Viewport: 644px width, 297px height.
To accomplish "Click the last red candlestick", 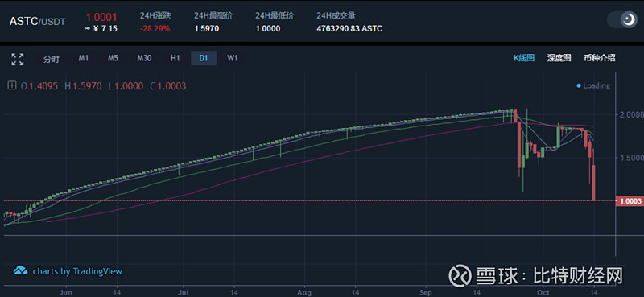I will (x=593, y=183).
